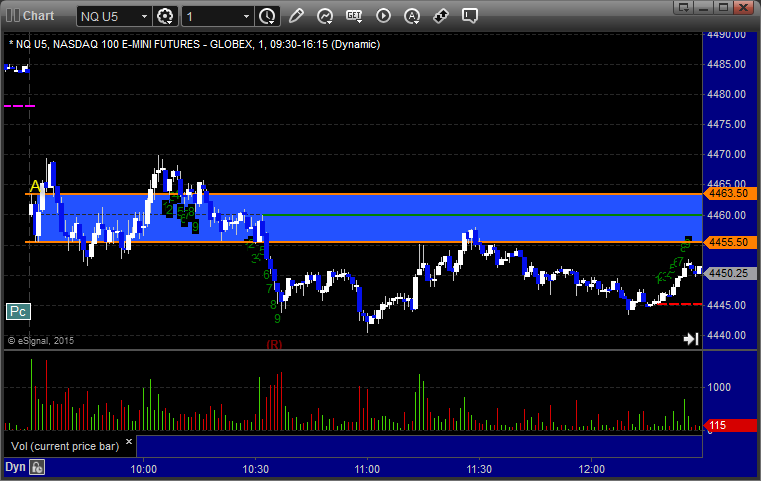Close the chart window
Image resolution: width=761 pixels, height=481 pixels.
coord(743,7)
